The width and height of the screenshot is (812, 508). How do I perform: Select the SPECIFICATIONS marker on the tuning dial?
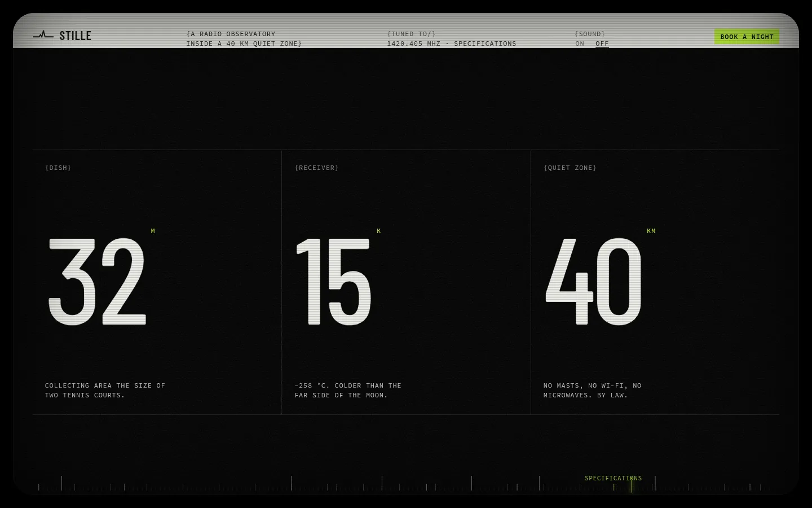point(613,478)
